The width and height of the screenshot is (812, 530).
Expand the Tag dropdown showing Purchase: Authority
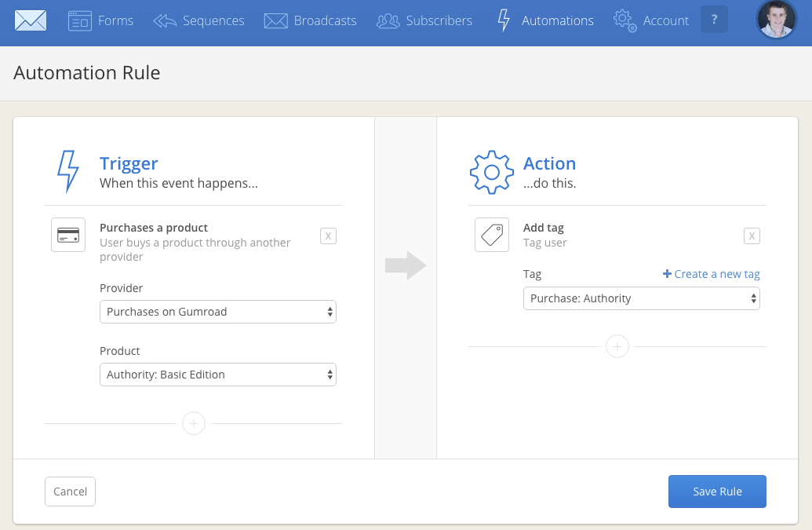(641, 298)
